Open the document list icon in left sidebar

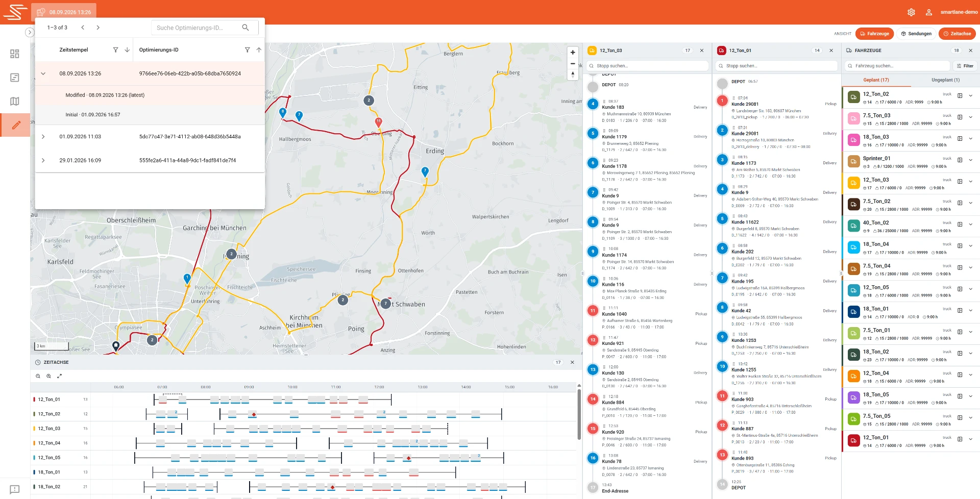(x=15, y=78)
